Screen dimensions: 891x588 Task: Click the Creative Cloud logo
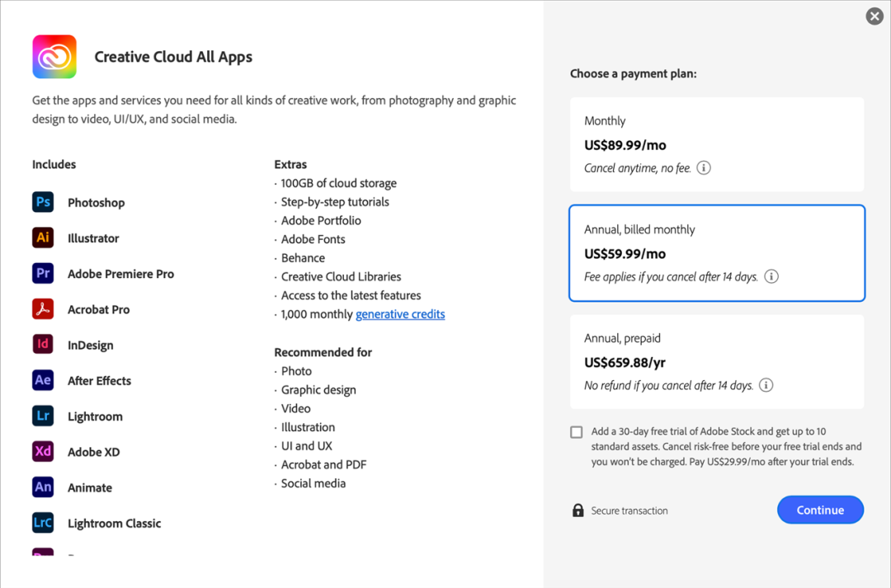click(x=54, y=56)
